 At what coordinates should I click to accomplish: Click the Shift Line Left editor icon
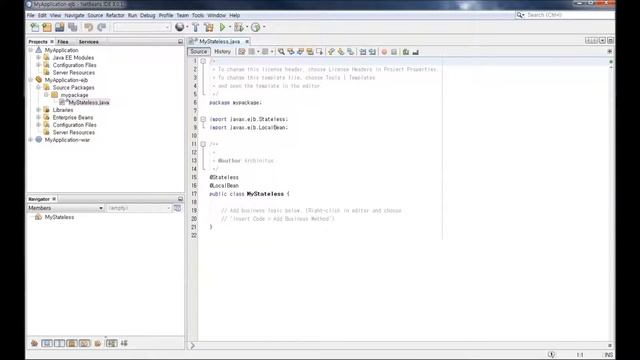click(362, 52)
